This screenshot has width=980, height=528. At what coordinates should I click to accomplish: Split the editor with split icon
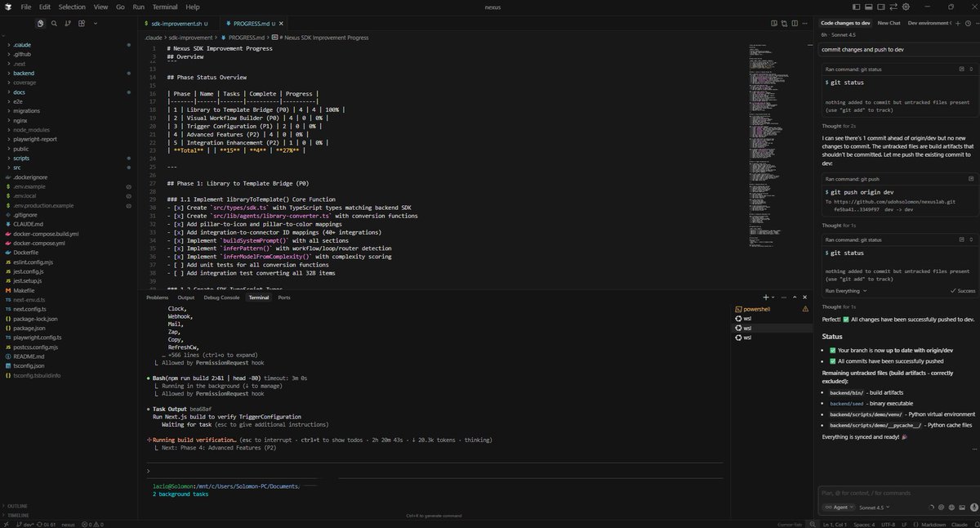point(795,24)
